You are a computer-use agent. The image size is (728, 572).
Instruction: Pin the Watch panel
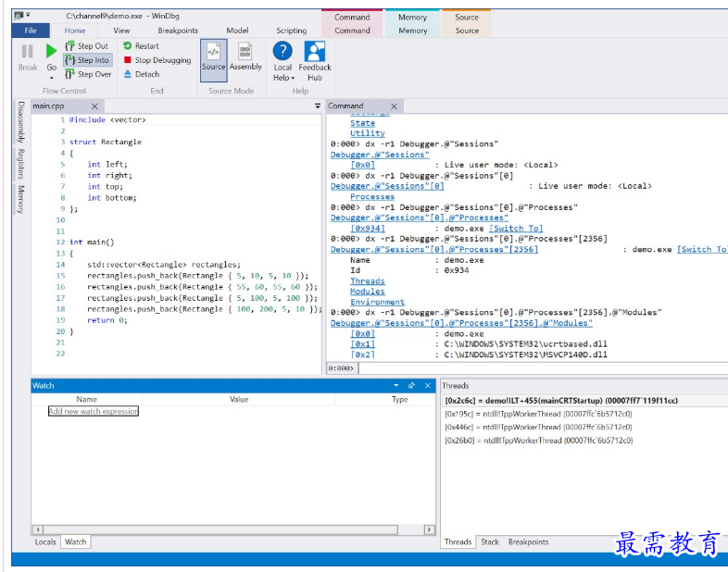click(x=411, y=386)
